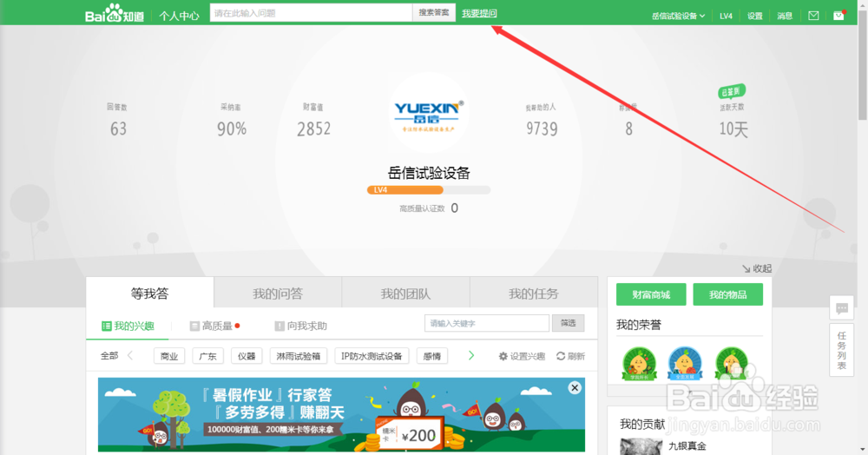Switch to the 我的团队 tab
Screen dimensions: 868x455
pyautogui.click(x=405, y=293)
